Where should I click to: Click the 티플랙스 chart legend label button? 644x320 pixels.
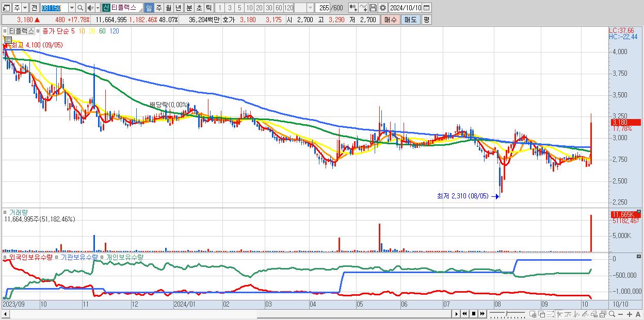click(x=21, y=31)
